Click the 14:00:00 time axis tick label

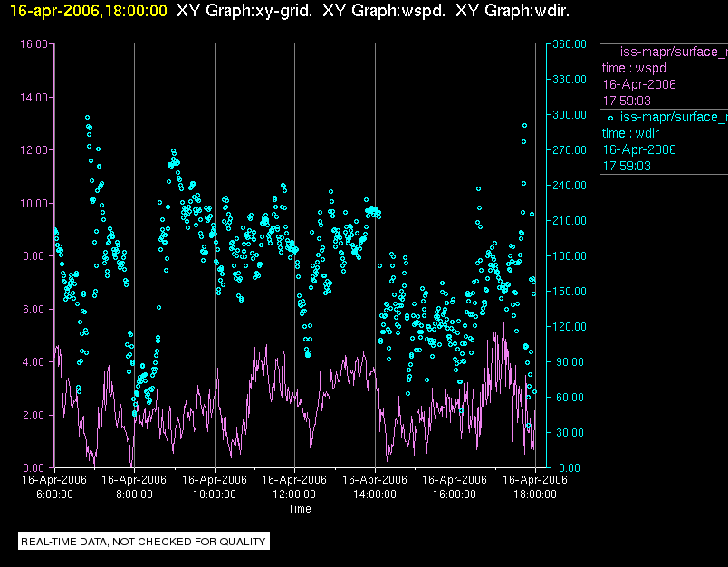point(375,495)
